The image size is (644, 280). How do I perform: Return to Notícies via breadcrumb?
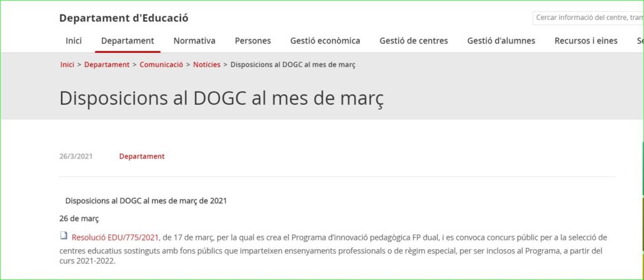[x=207, y=65]
